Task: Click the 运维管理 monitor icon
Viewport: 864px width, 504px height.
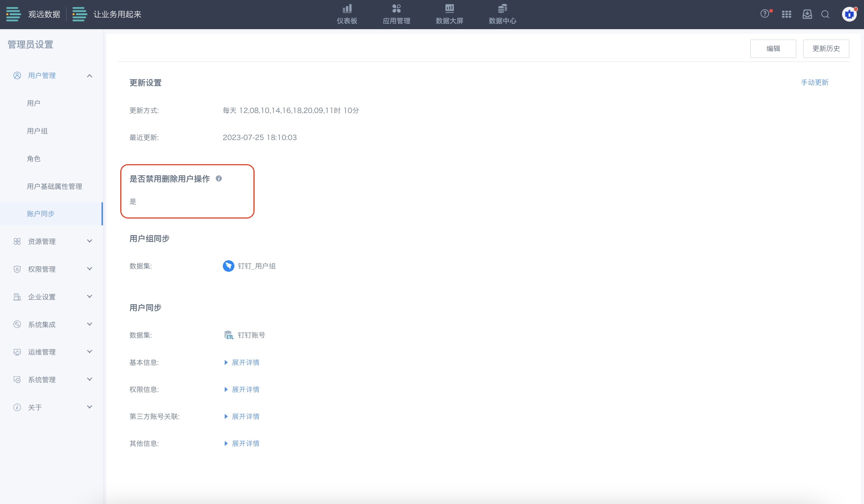Action: coord(17,352)
